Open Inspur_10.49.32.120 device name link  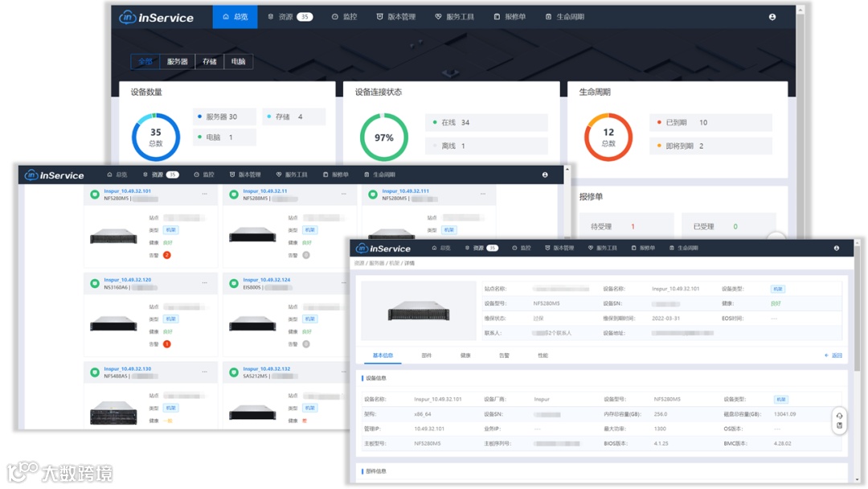(127, 280)
